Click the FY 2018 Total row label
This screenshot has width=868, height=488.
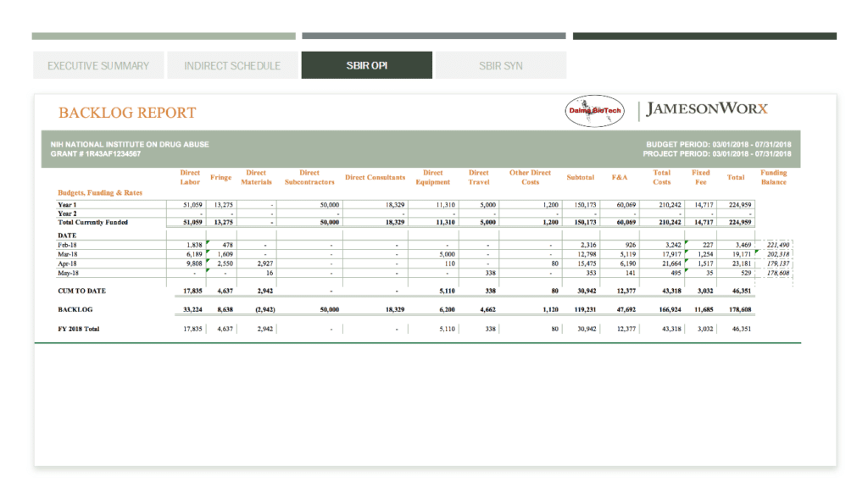[x=79, y=330]
